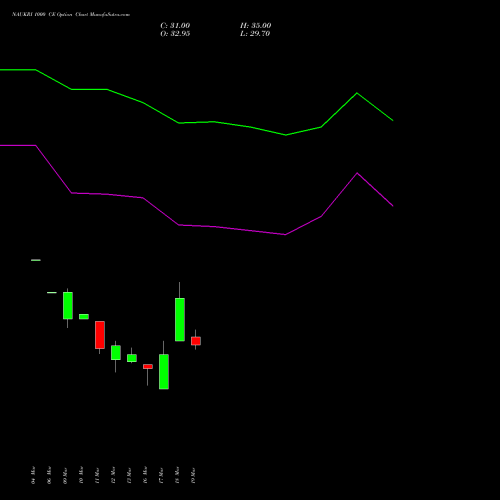
Task: Click the peak of the green indicator line
Action: 357,93
